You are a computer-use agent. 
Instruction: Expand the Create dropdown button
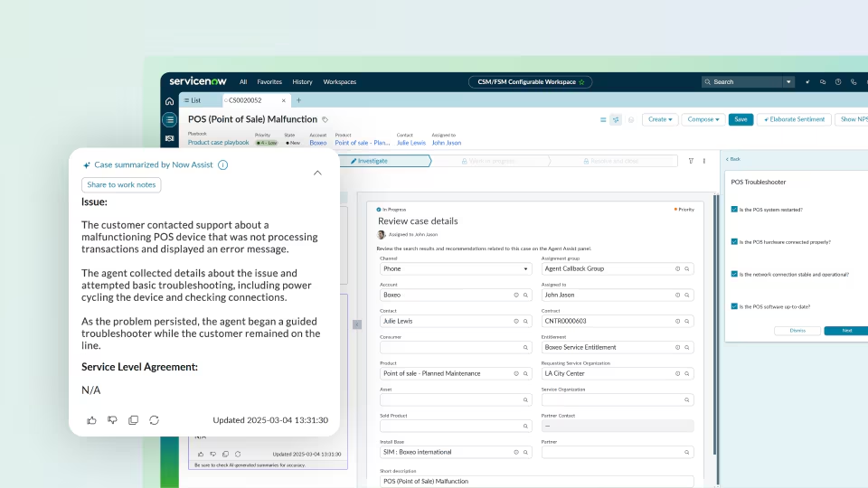[658, 119]
